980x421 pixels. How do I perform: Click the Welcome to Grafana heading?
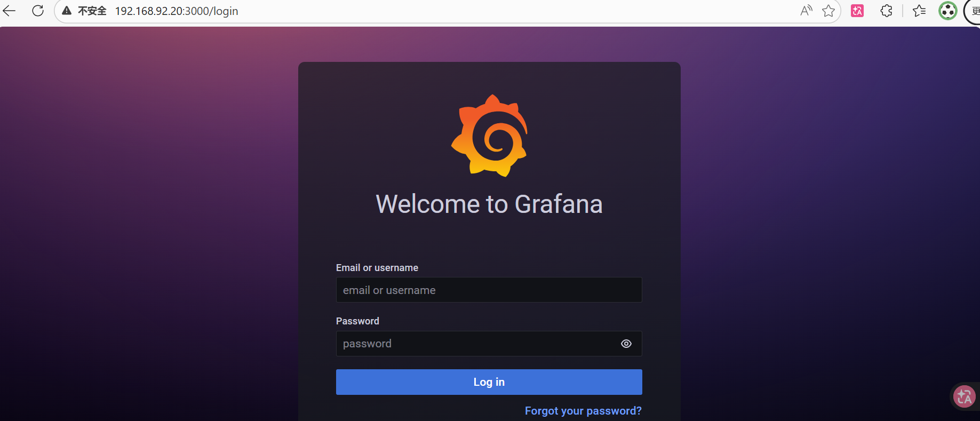click(x=489, y=204)
